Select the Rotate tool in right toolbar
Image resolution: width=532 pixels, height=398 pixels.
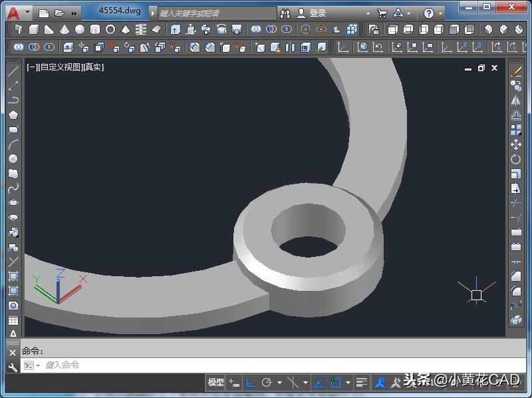coord(516,159)
